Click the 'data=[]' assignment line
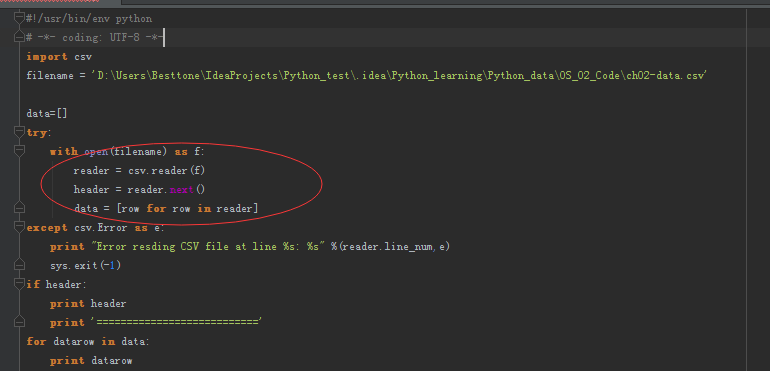The height and width of the screenshot is (371, 770). 47,114
